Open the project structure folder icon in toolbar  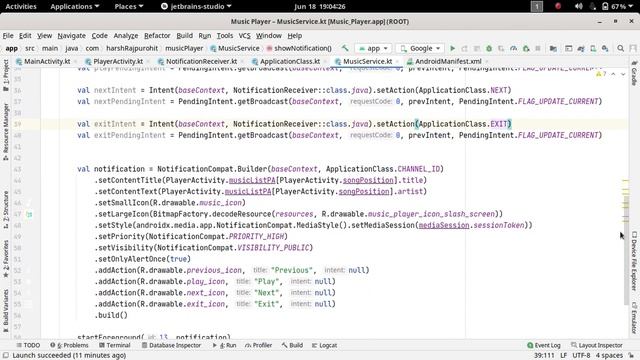tap(553, 48)
